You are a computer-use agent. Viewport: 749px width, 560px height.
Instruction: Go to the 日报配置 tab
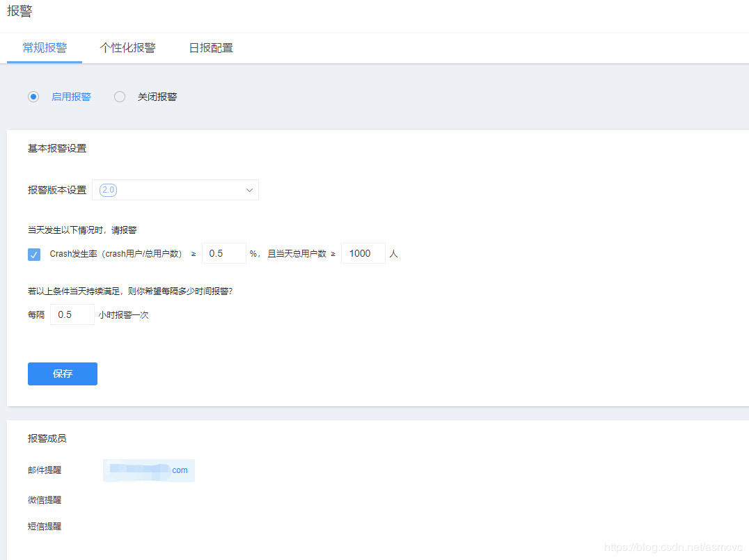click(211, 48)
